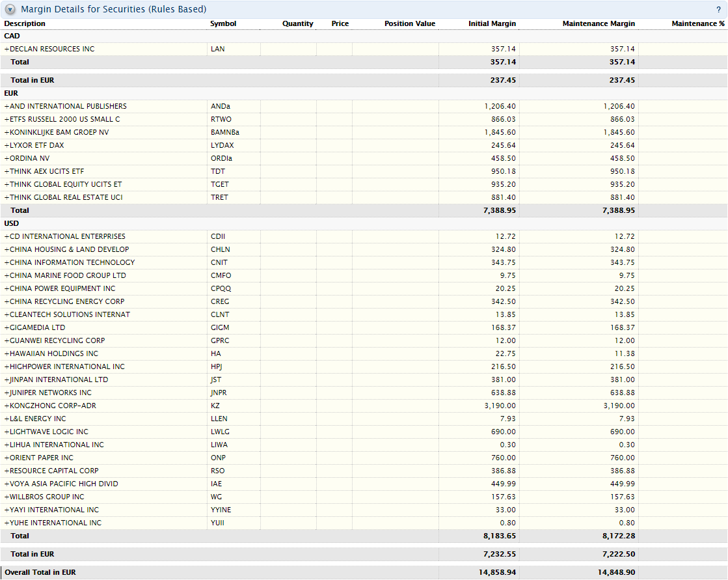This screenshot has height=580, width=728.
Task: Expand the WILLBROS GROUP INC row
Action: (7, 497)
